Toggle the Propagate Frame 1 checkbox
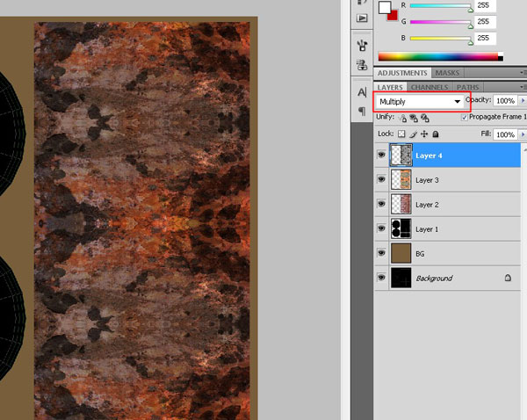Image resolution: width=527 pixels, height=420 pixels. click(465, 117)
